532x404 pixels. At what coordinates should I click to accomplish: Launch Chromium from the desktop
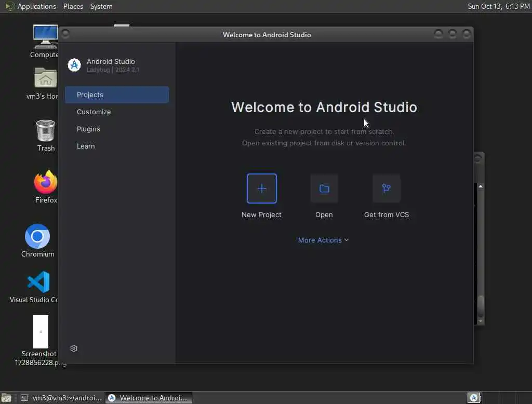tap(37, 236)
